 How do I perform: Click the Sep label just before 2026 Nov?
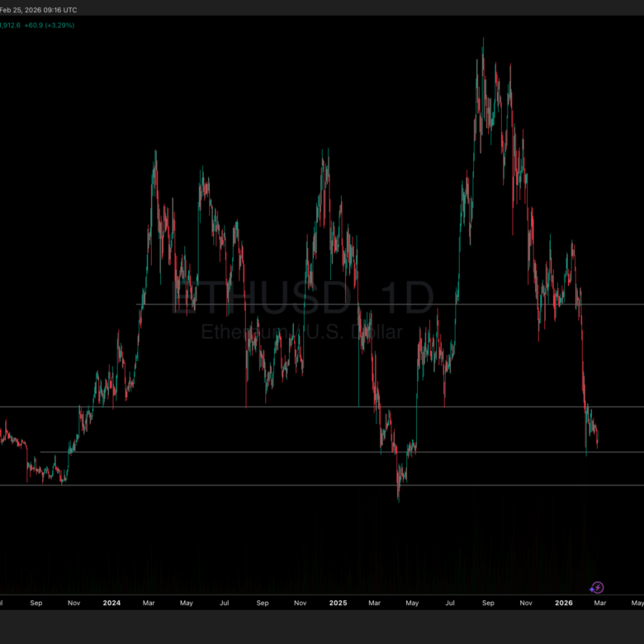pyautogui.click(x=488, y=604)
